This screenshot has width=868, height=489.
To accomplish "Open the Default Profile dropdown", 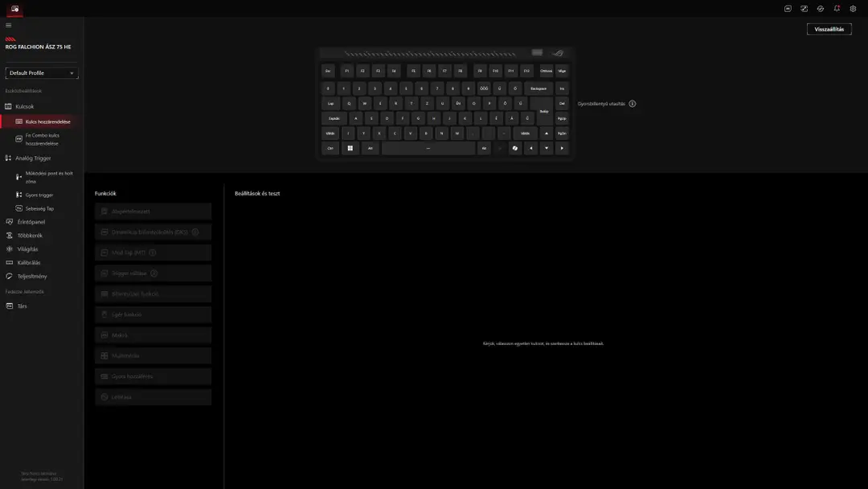I will point(42,73).
